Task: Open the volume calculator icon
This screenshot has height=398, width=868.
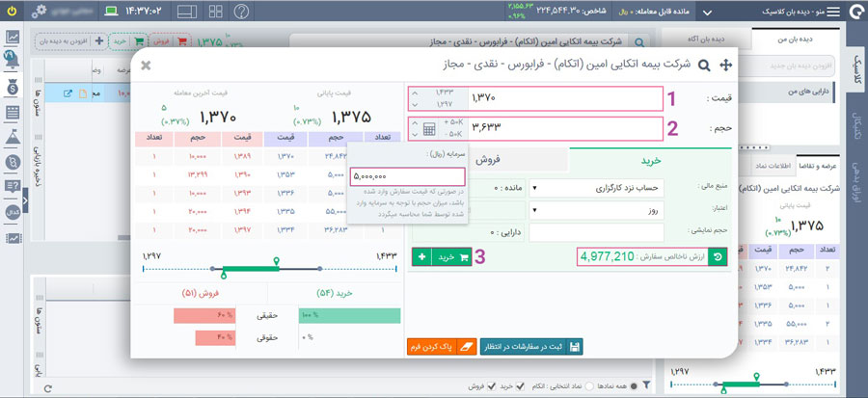Action: coord(429,129)
